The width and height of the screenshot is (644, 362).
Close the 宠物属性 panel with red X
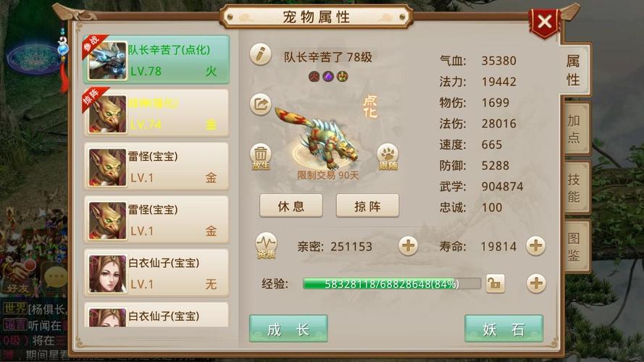(545, 21)
